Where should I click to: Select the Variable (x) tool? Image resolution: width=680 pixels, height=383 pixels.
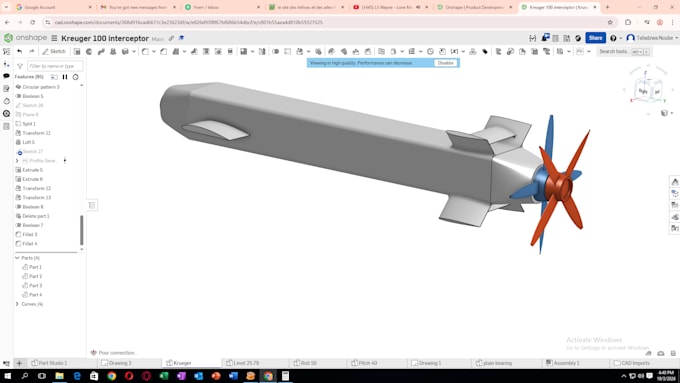click(454, 51)
